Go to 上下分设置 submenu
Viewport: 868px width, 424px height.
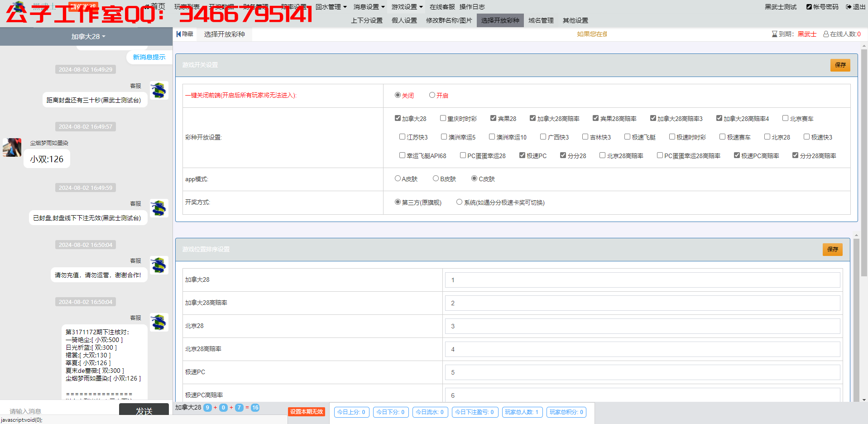click(x=367, y=20)
